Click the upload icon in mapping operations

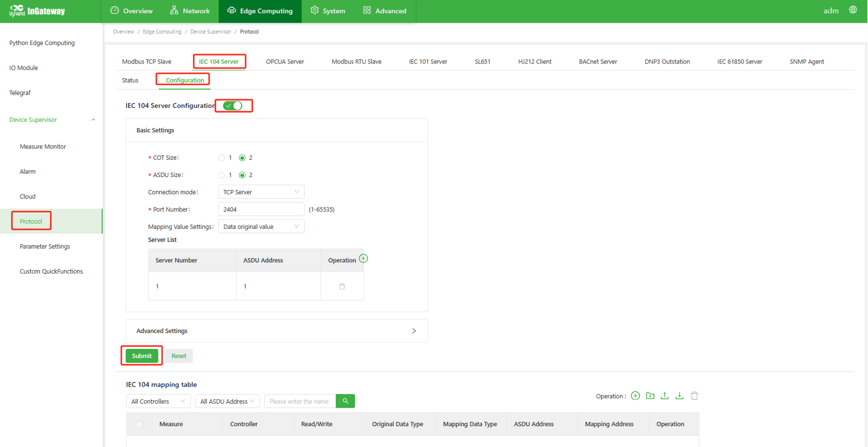(x=665, y=396)
